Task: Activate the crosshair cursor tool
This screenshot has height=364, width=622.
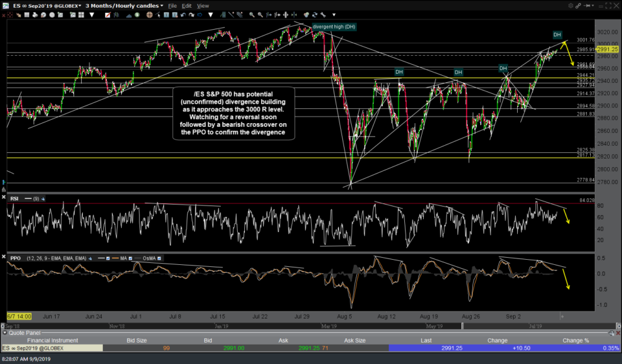Action: [149, 15]
